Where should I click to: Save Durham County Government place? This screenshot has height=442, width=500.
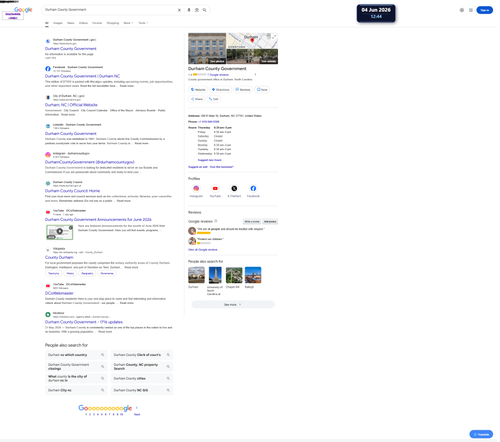[x=262, y=90]
